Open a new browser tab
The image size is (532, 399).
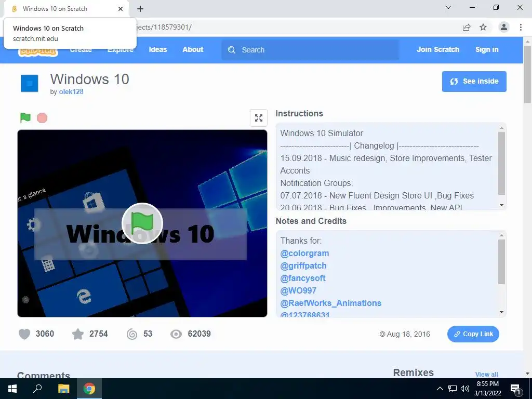tap(140, 9)
